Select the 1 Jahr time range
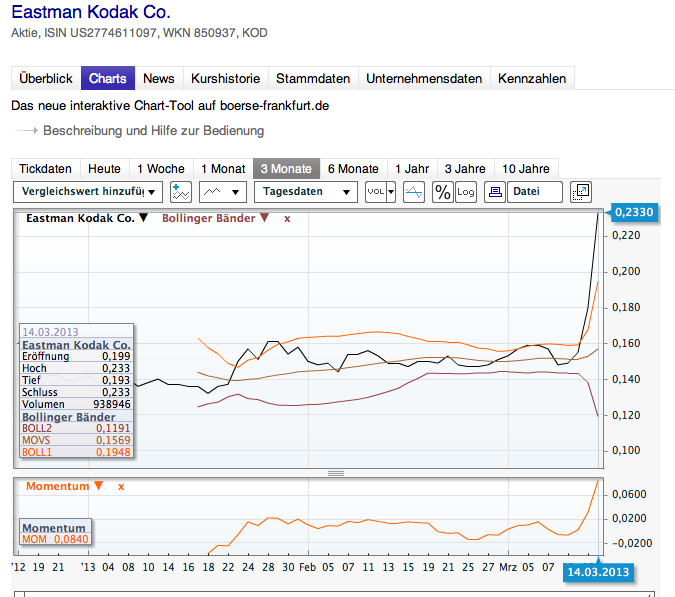The image size is (675, 597). 411,168
